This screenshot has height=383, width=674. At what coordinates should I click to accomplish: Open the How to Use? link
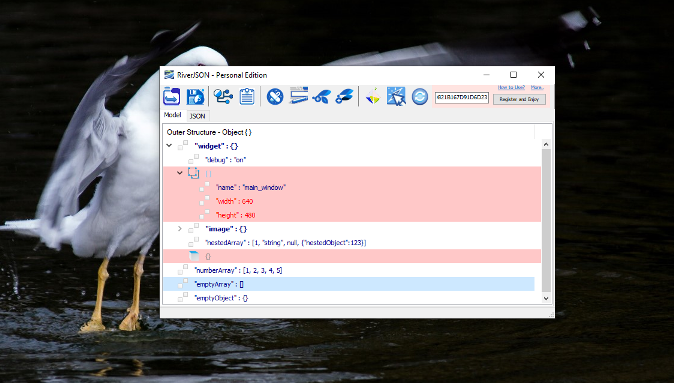coord(511,87)
